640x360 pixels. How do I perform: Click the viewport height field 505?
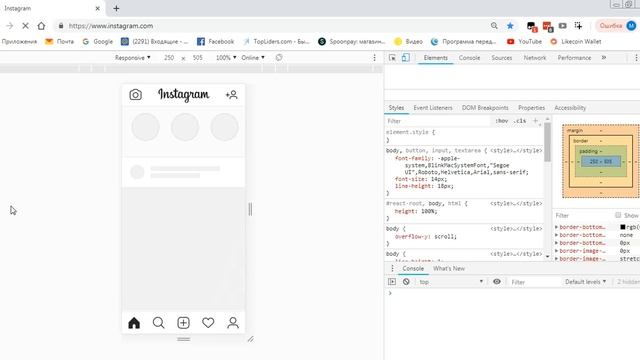198,58
